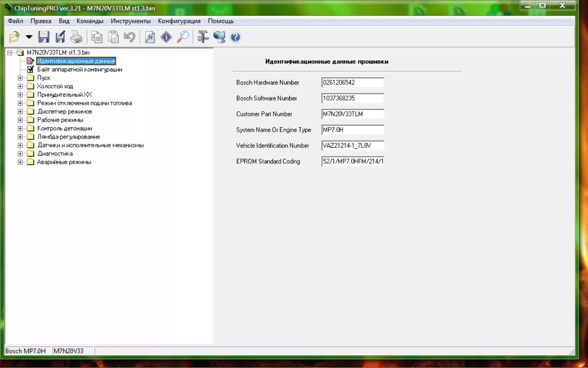Print using the printer toolbar icon
Viewport: 588px width, 368px height.
(76, 37)
